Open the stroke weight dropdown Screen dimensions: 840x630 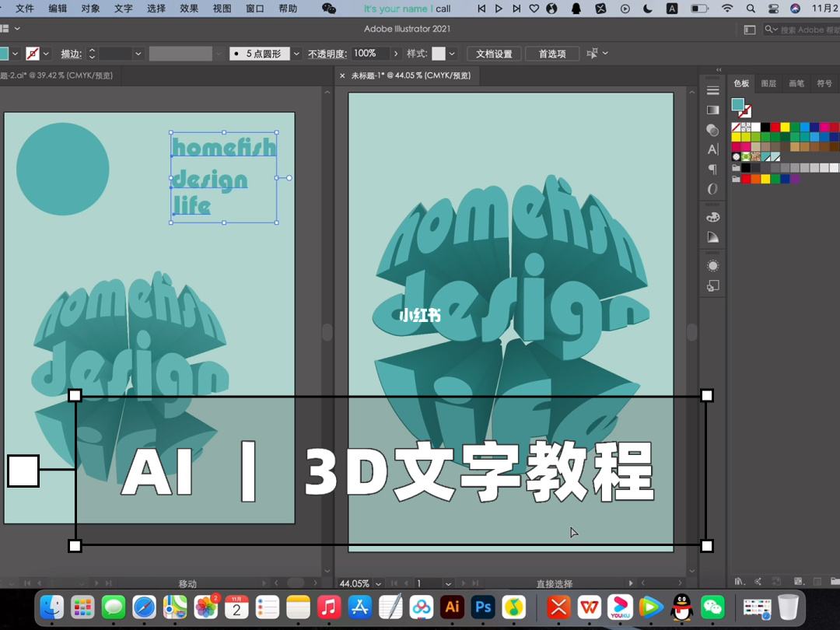pos(138,54)
